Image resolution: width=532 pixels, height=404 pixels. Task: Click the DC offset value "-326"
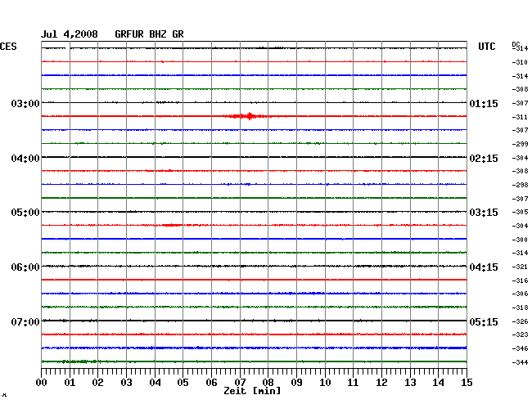520,321
